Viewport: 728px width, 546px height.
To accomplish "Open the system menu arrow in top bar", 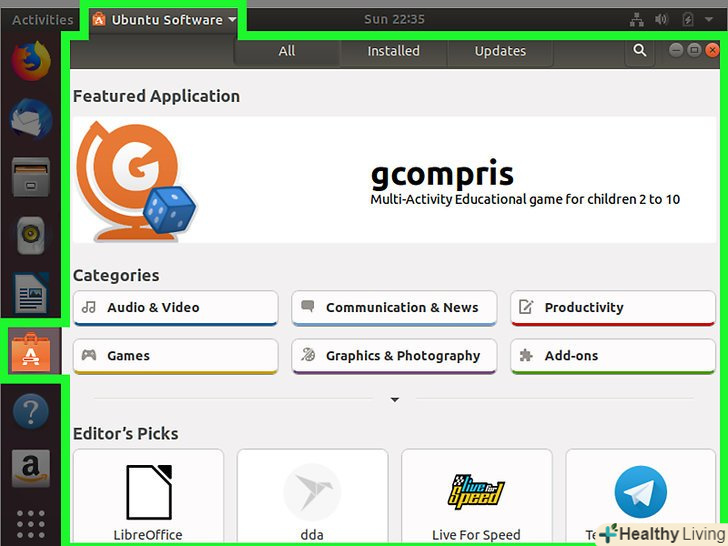I will pyautogui.click(x=708, y=20).
